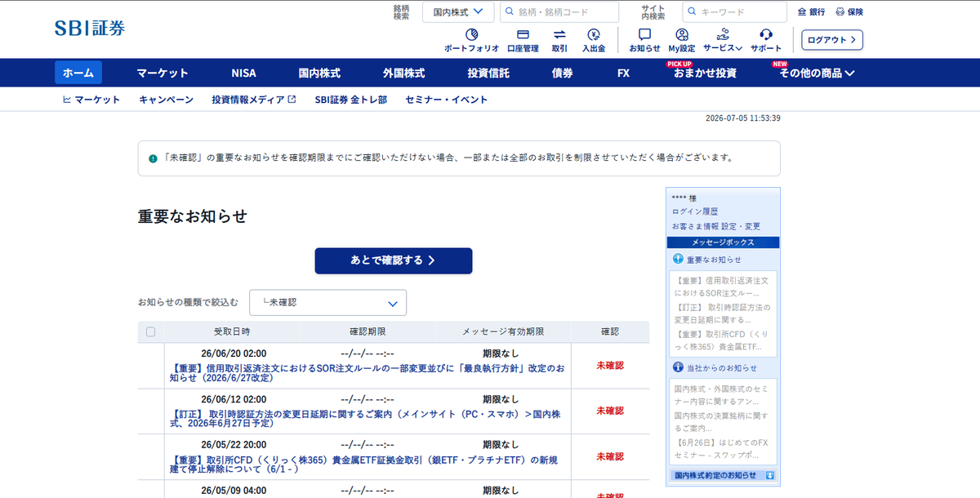Click the SBI証券 logo

tap(90, 28)
